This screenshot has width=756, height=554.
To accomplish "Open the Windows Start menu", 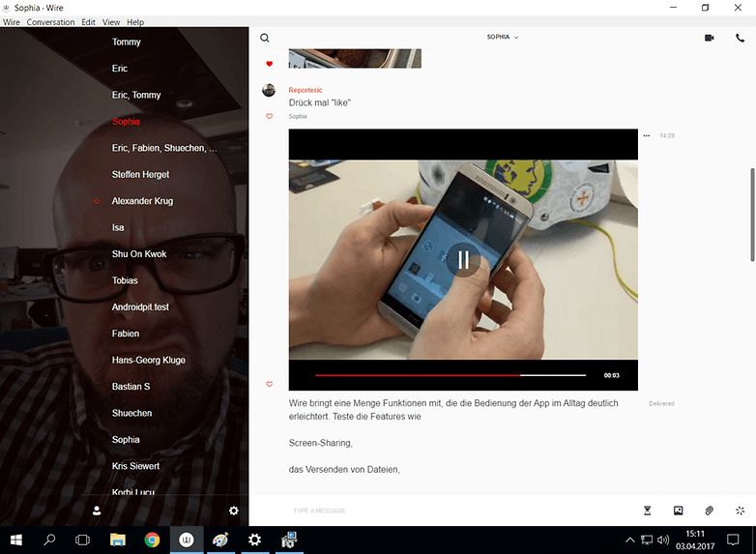I will [15, 540].
